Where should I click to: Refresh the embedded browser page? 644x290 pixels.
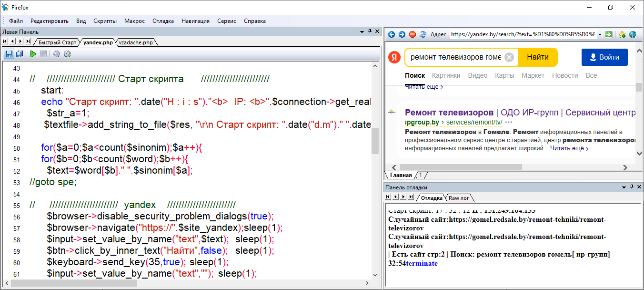pyautogui.click(x=422, y=34)
